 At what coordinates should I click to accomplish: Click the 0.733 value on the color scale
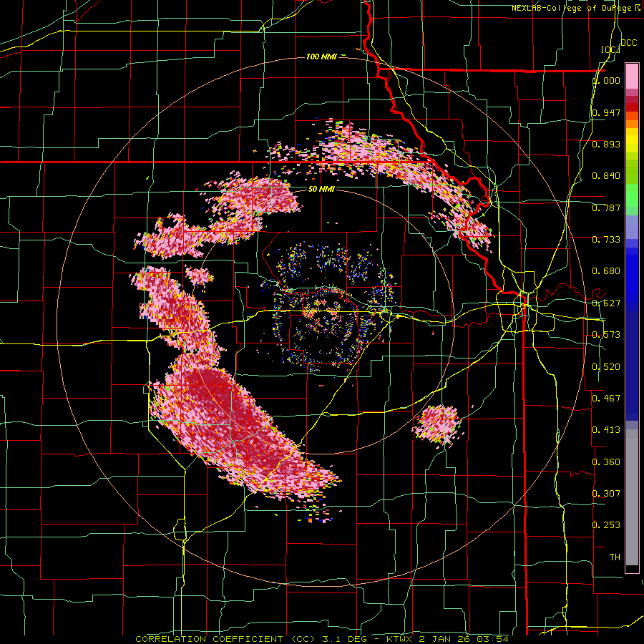(x=606, y=240)
